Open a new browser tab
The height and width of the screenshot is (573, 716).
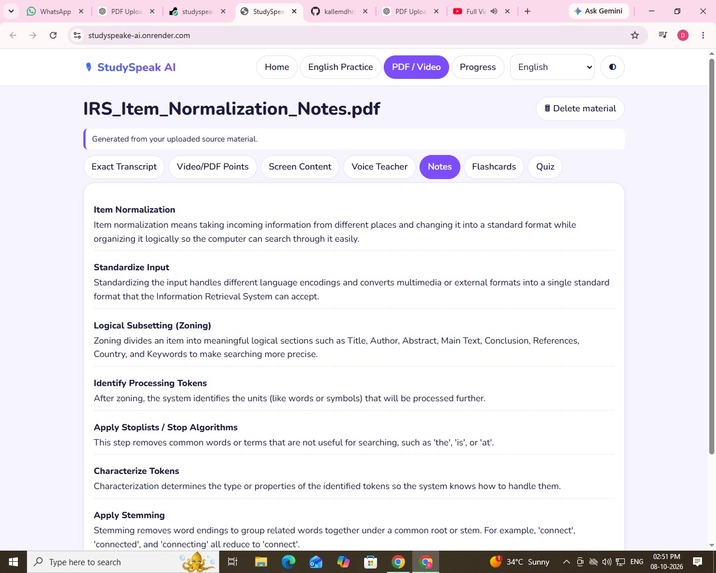(x=527, y=11)
